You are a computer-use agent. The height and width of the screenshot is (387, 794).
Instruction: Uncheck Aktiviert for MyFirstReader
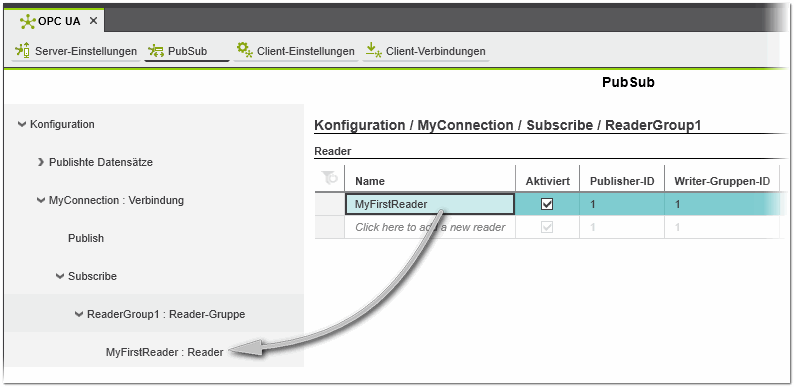pos(547,204)
